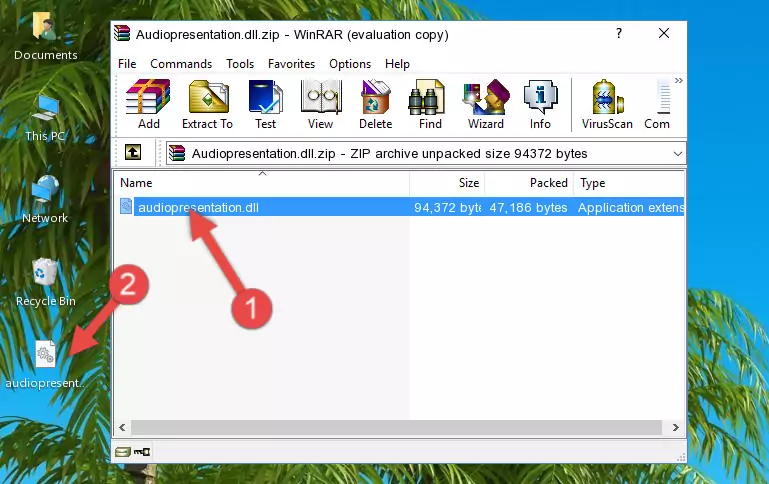Select the audiopresent desktop file icon
Image resolution: width=769 pixels, height=484 pixels.
pos(45,365)
